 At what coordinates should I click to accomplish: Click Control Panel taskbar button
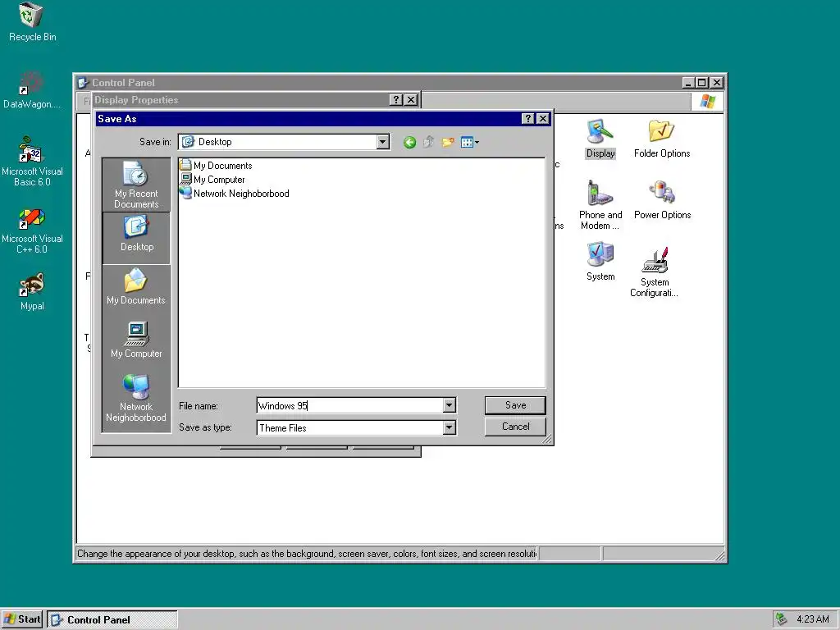tap(112, 619)
